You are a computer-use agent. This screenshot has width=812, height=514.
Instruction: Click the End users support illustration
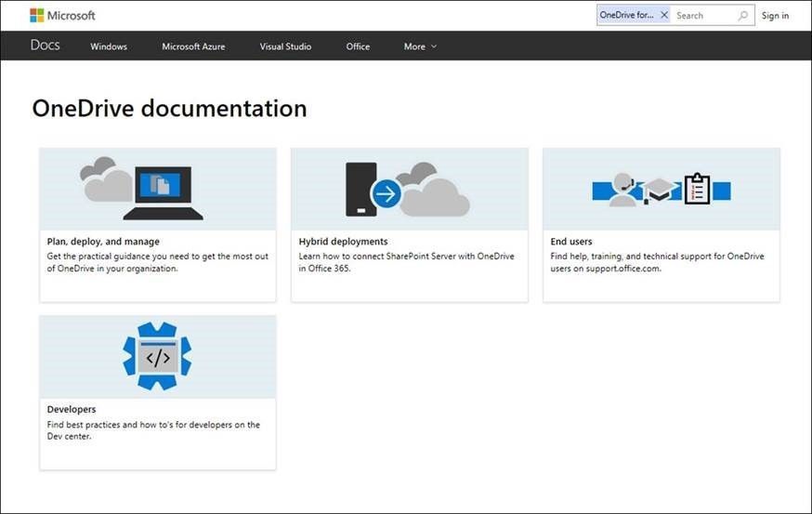point(661,190)
